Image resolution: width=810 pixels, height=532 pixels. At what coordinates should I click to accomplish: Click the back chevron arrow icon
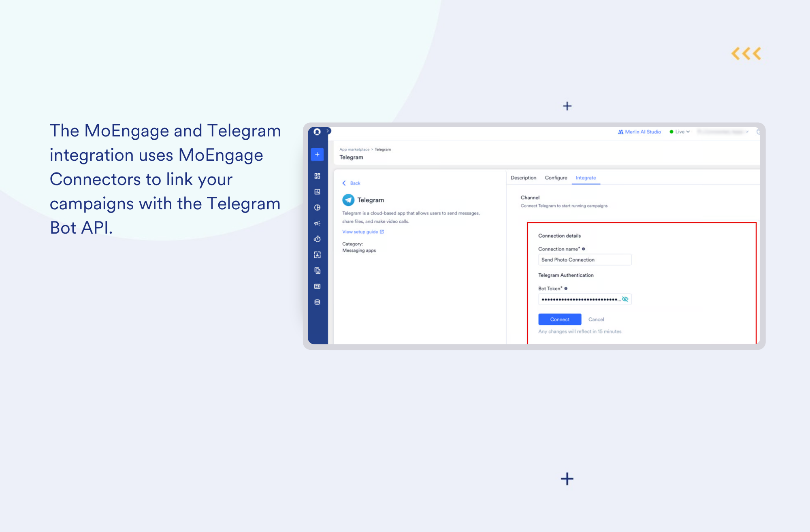[x=344, y=183]
